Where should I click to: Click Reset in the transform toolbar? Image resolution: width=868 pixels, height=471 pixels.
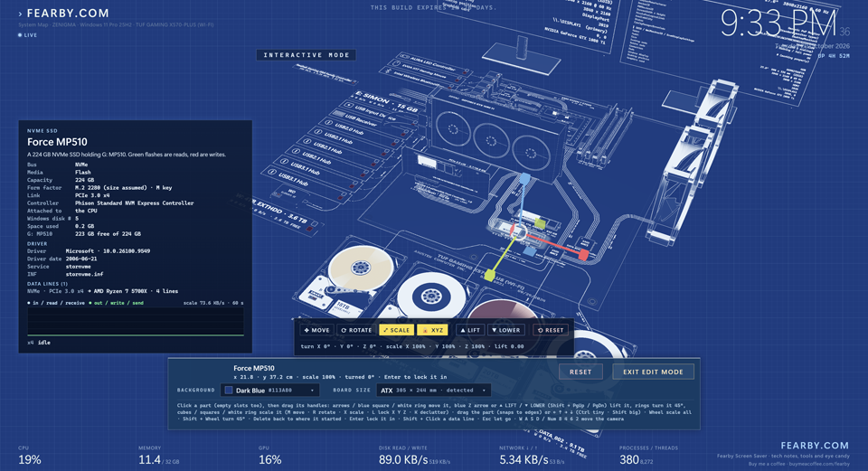pyautogui.click(x=551, y=330)
